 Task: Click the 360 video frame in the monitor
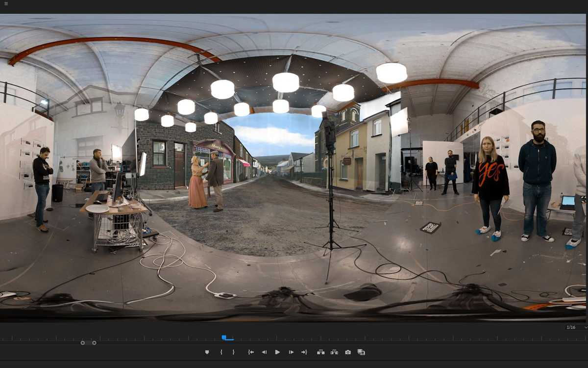pos(293,168)
